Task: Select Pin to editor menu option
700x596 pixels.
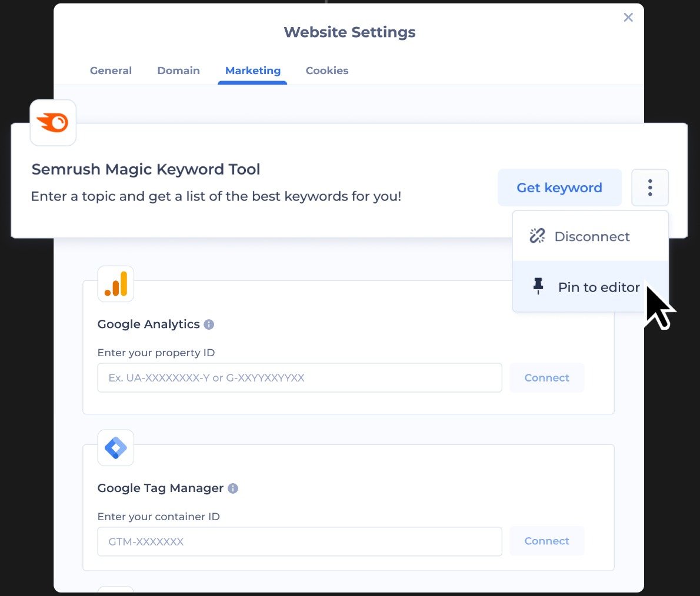Action: point(598,287)
